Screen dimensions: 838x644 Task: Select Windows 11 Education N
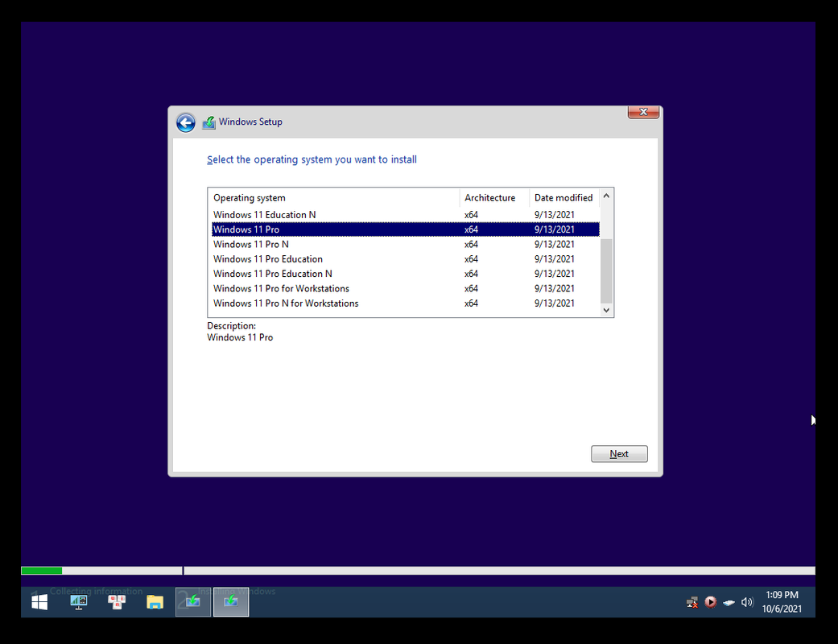tap(406, 215)
